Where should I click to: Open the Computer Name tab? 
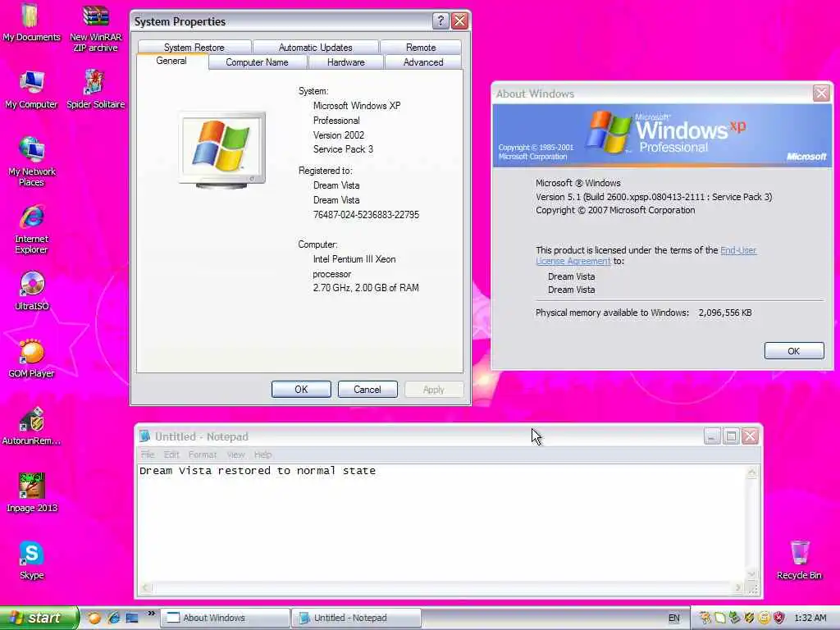[257, 62]
